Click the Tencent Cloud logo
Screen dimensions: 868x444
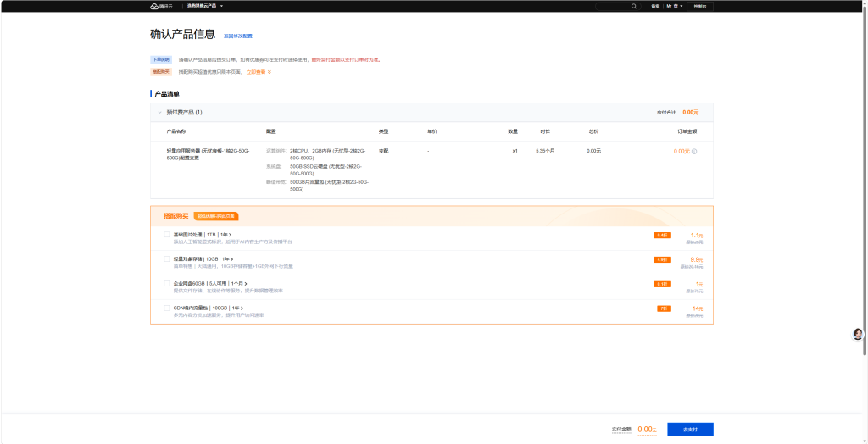tap(162, 6)
